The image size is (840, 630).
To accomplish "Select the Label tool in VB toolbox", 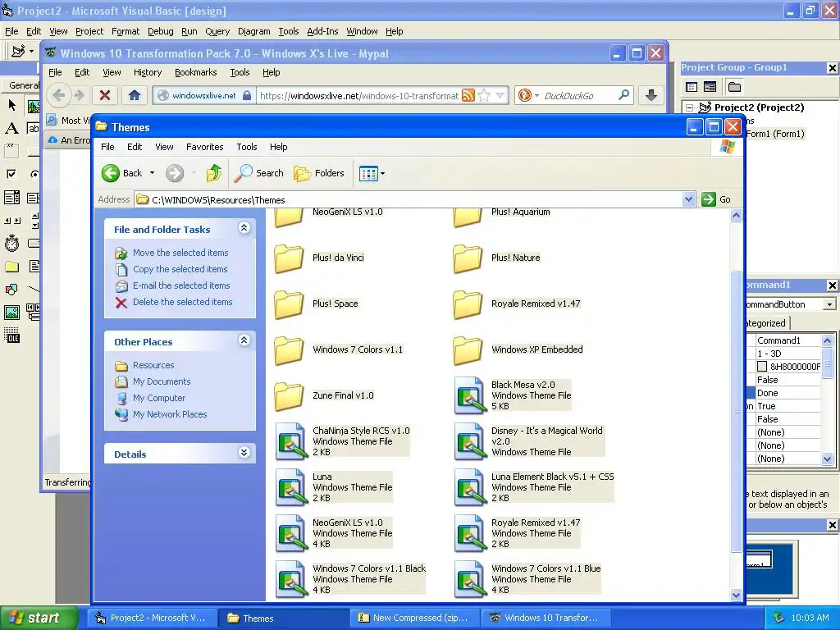I will [x=11, y=128].
